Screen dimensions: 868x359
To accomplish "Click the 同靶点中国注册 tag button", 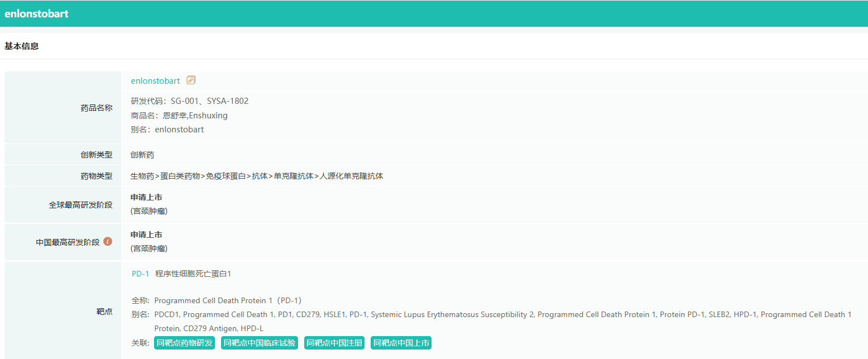I will point(334,343).
